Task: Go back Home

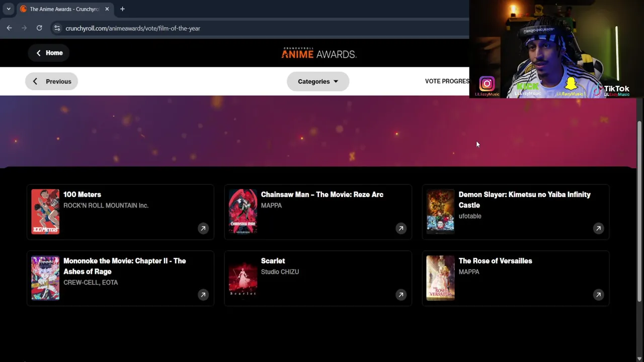Action: pyautogui.click(x=49, y=53)
